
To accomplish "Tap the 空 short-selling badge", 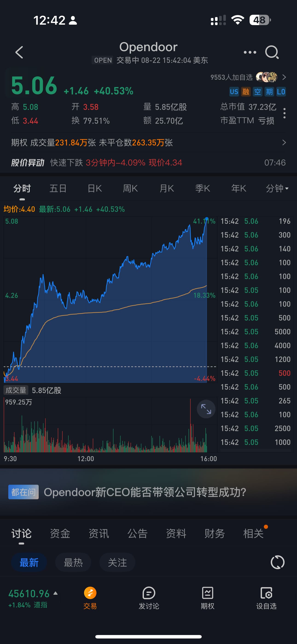I will (x=257, y=92).
